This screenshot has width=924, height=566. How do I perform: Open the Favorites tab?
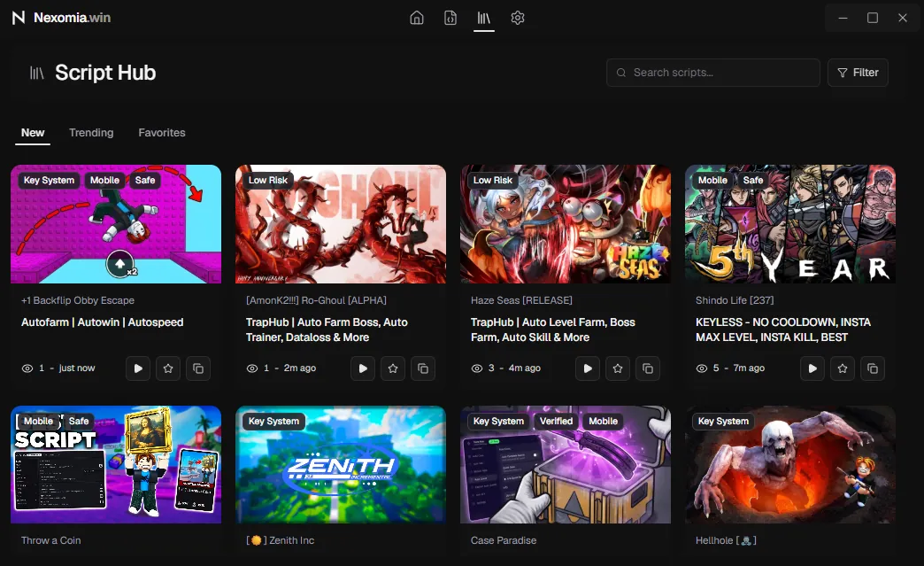pyautogui.click(x=162, y=133)
